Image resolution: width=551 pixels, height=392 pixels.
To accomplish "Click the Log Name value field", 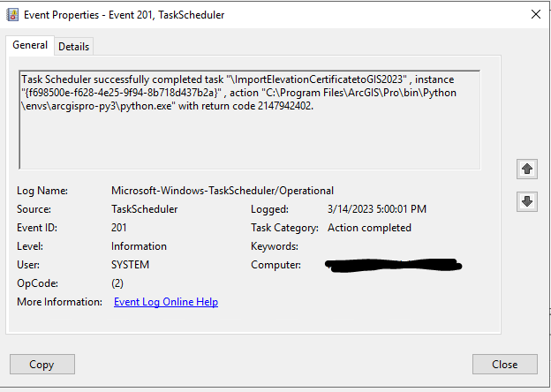I will [x=223, y=191].
